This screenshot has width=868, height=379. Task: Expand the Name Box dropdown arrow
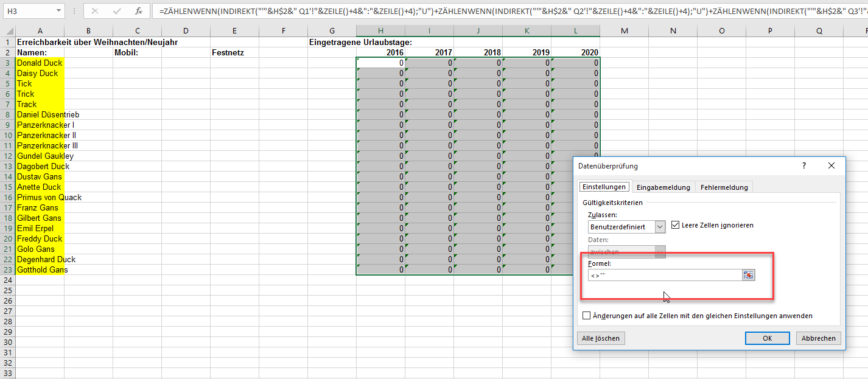[58, 11]
